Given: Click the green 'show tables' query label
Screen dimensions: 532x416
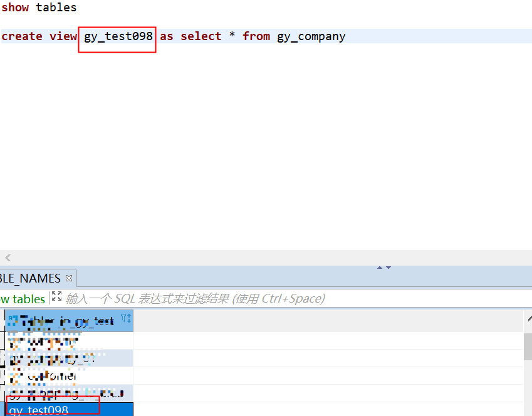Looking at the screenshot, I should click(x=23, y=299).
